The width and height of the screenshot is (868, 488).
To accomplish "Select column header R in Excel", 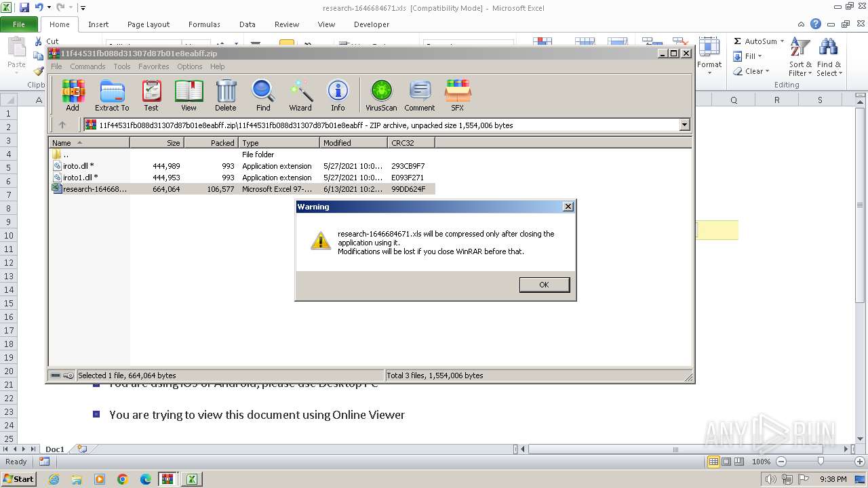I will [x=777, y=100].
